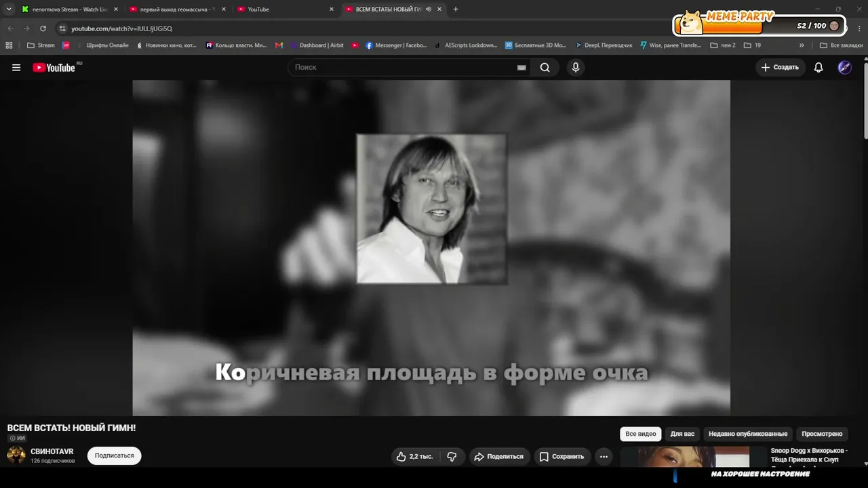Open the Шрифты Онлайн bookmark
Image resolution: width=868 pixels, height=488 pixels.
pos(102,45)
